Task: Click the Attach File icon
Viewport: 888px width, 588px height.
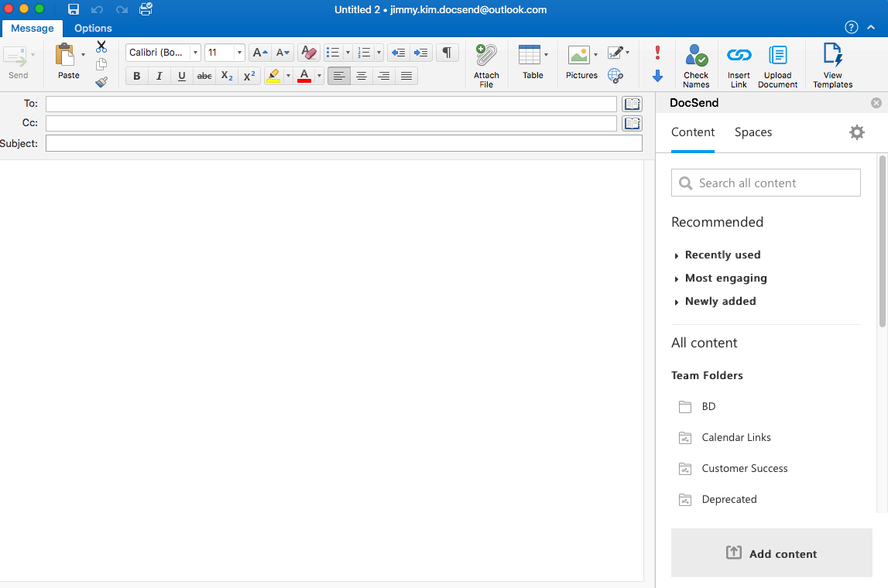Action: coord(485,63)
